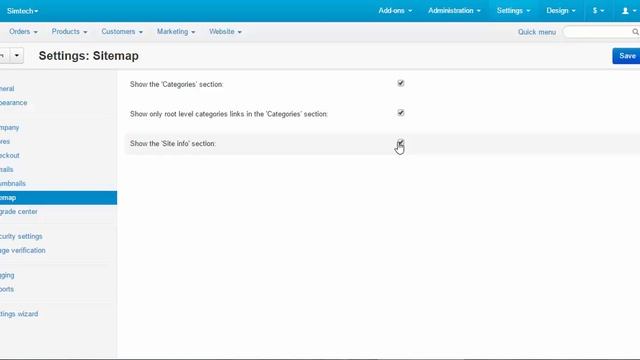Viewport: 640px width, 360px height.
Task: Open the Quick menu link
Action: click(537, 32)
